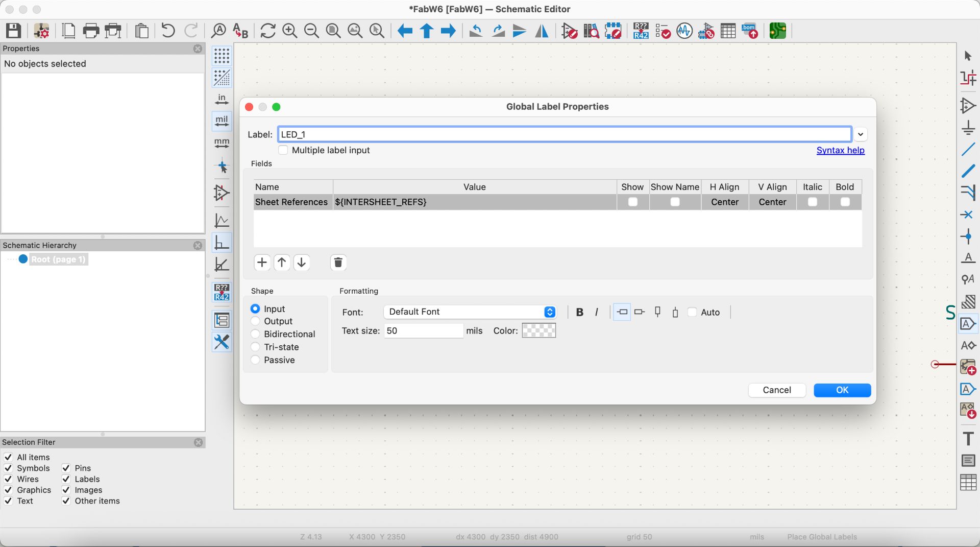Move field down with arrow button
980x547 pixels.
tap(302, 263)
